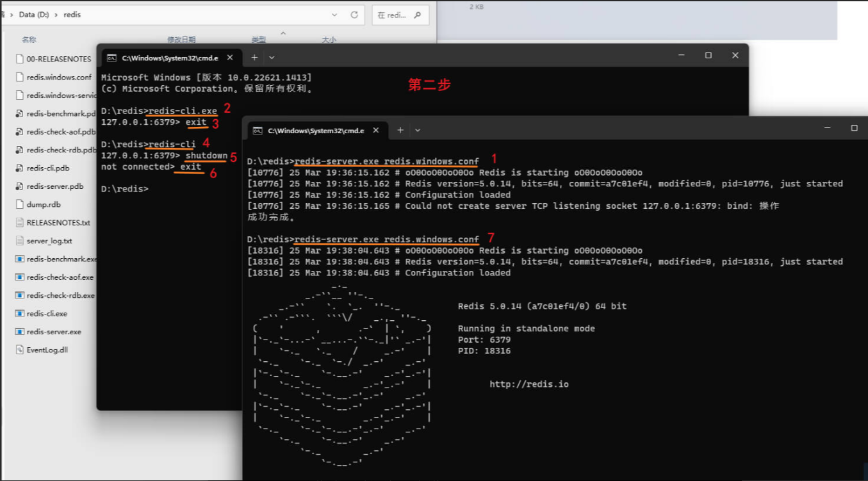Click the redis-benchmark.exe file icon
This screenshot has width=868, height=481.
(20, 259)
